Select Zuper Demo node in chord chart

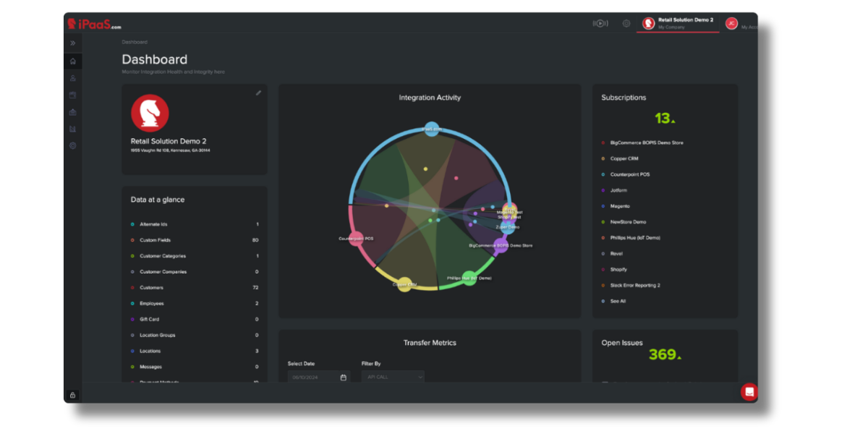tap(508, 227)
